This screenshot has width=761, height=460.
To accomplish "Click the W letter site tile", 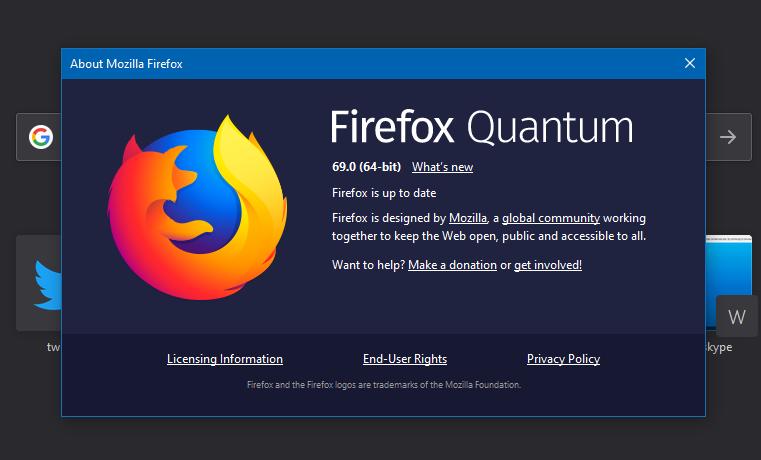I will [x=737, y=316].
